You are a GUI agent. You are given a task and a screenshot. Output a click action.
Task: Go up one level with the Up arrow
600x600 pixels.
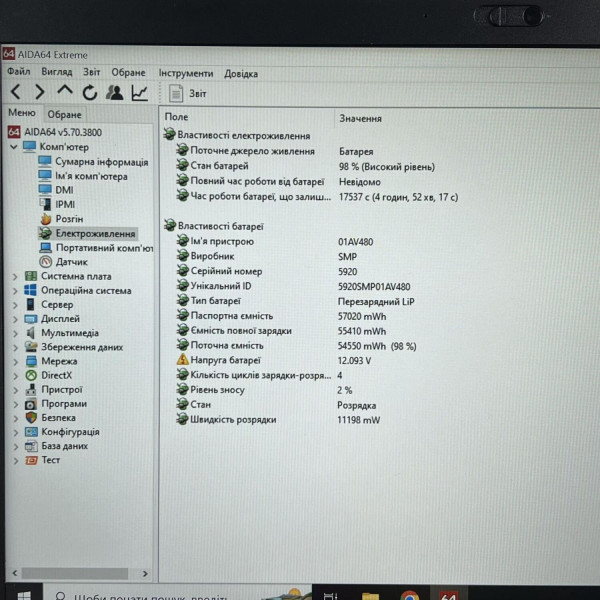[65, 91]
